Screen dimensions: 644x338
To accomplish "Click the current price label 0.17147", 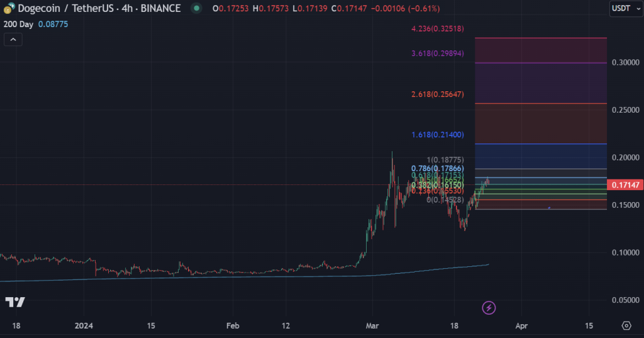I will tap(625, 185).
